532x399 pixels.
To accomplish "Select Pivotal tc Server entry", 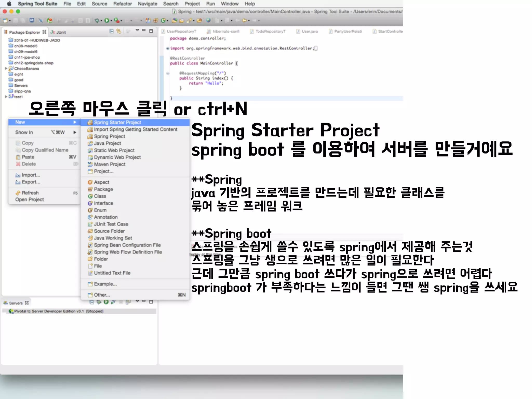I will (49, 311).
